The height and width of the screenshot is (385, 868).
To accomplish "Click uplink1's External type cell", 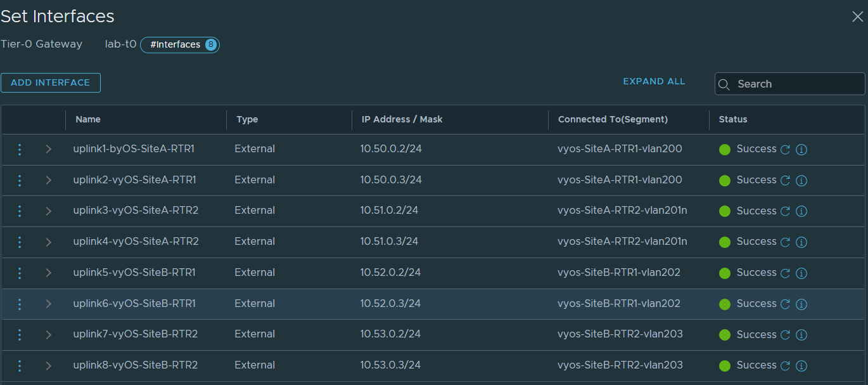I will pos(255,149).
